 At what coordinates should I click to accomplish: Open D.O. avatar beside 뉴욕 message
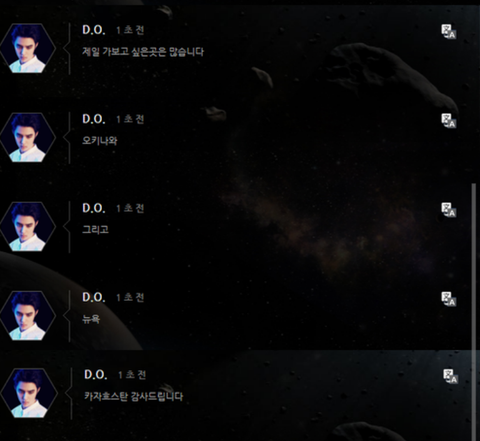[x=27, y=316]
